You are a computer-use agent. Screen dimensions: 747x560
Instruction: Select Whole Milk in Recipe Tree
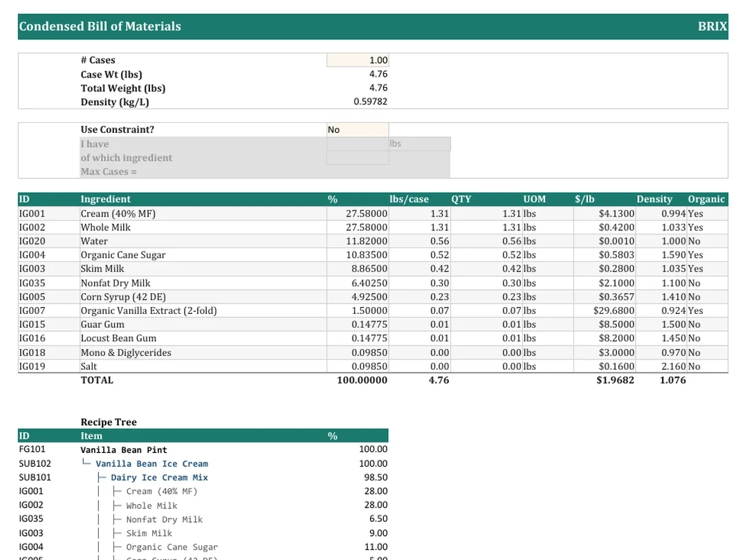[151, 505]
